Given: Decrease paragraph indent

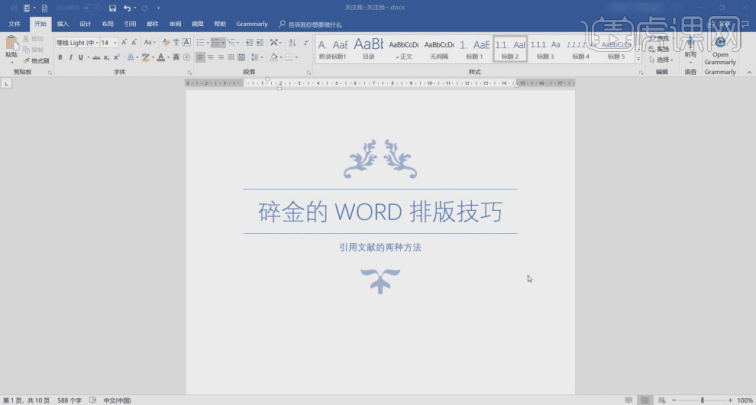Looking at the screenshot, I should click(x=249, y=42).
